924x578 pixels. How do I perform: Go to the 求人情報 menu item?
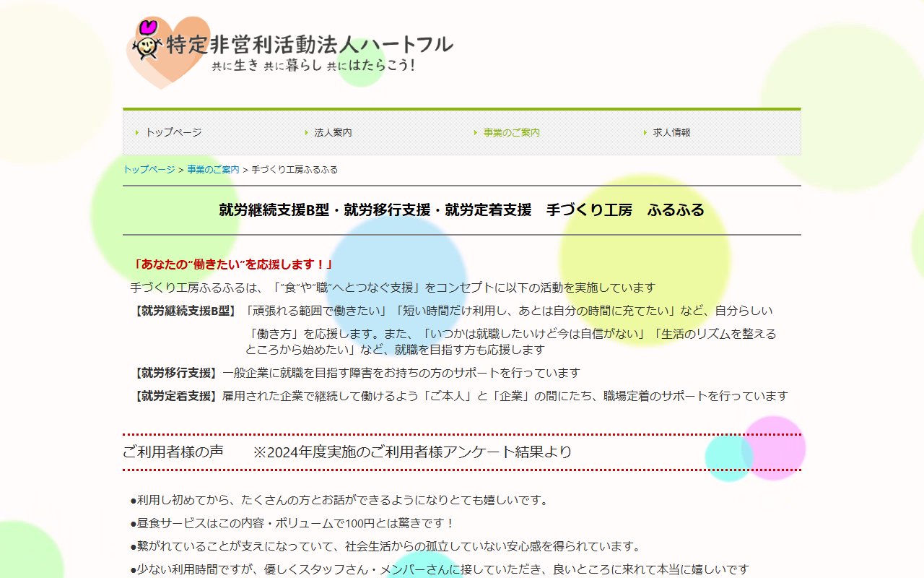point(671,132)
